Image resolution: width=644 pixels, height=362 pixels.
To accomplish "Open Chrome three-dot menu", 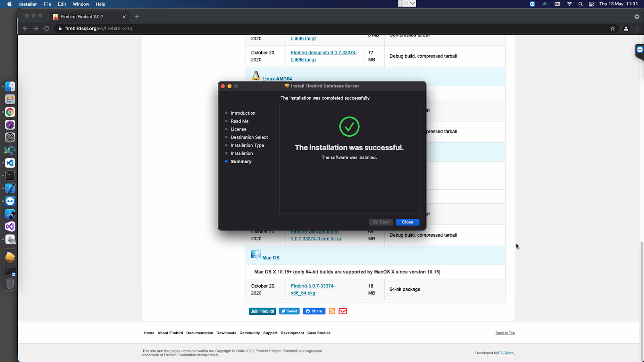I will (637, 29).
